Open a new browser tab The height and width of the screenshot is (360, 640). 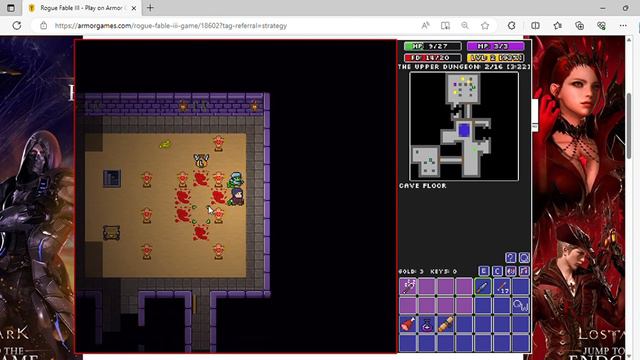coord(150,8)
